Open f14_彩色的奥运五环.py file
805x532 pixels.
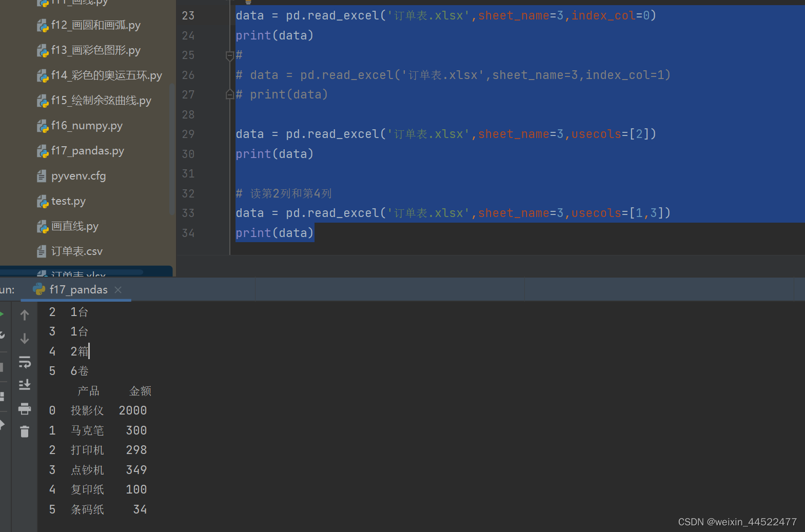click(106, 75)
